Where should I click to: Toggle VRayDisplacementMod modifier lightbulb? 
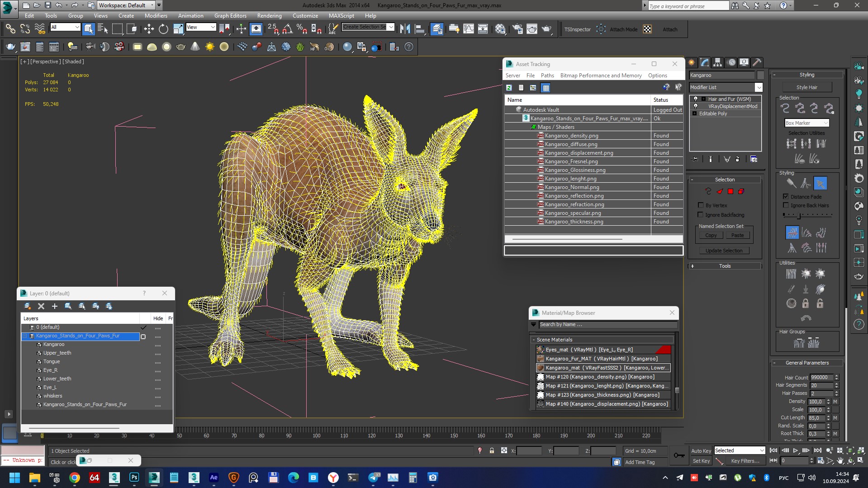(696, 106)
